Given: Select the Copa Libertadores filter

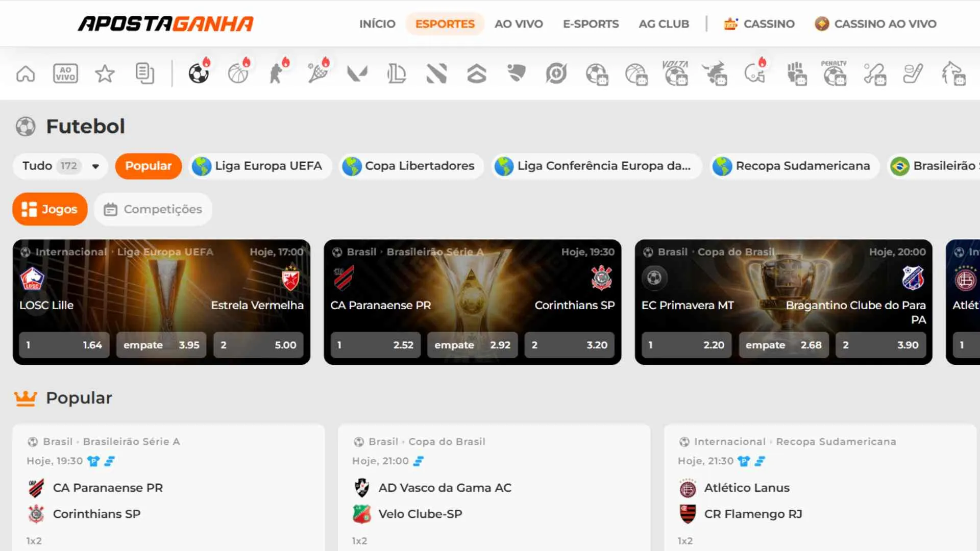Looking at the screenshot, I should point(410,166).
